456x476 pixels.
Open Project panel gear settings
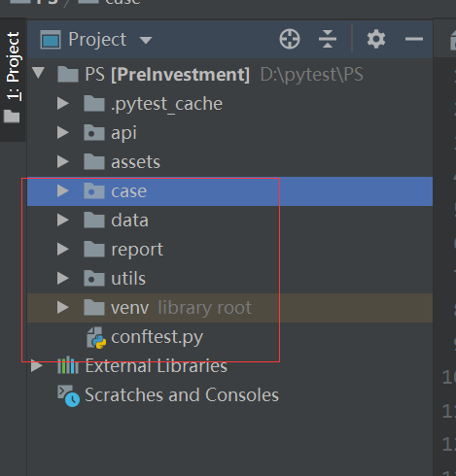click(x=376, y=39)
